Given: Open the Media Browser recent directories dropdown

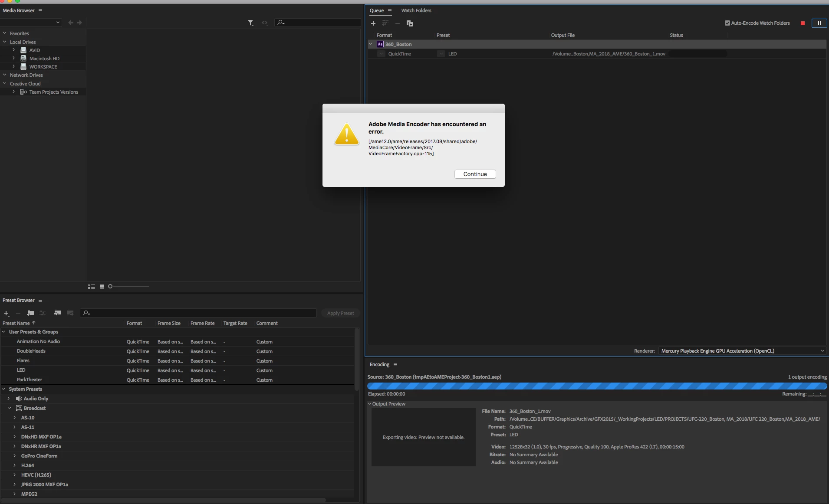Looking at the screenshot, I should pyautogui.click(x=30, y=23).
